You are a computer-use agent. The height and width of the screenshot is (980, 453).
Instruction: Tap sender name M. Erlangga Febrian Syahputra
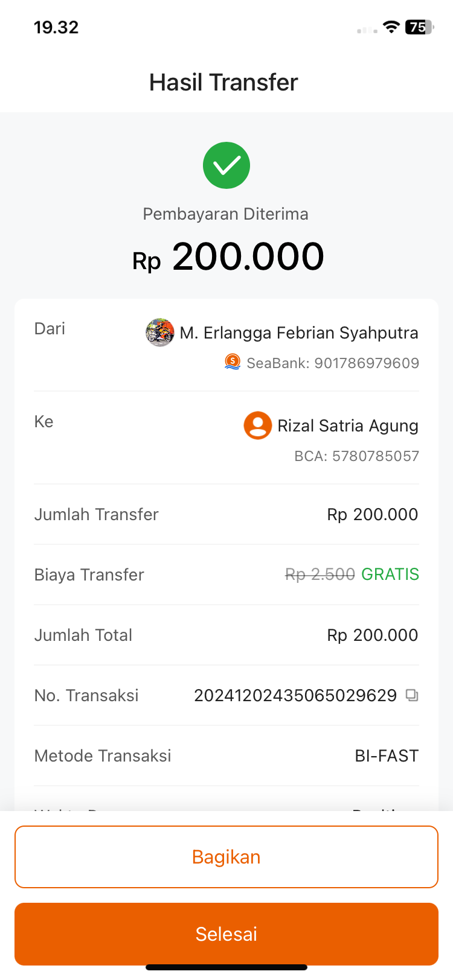[x=299, y=333]
